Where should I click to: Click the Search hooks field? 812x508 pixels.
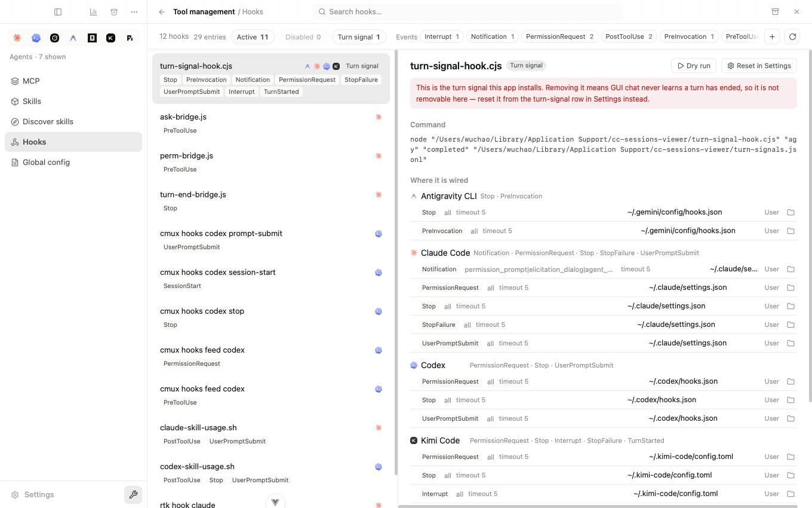467,12
